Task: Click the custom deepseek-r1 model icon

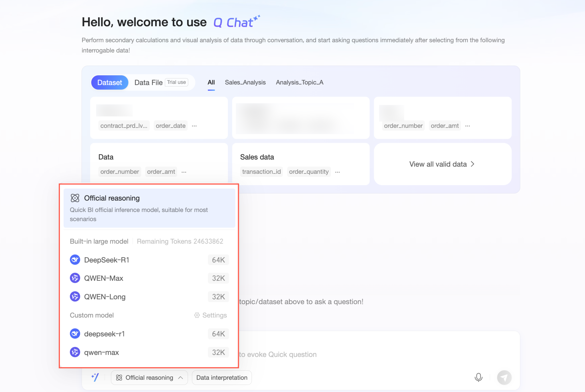Action: coord(75,334)
